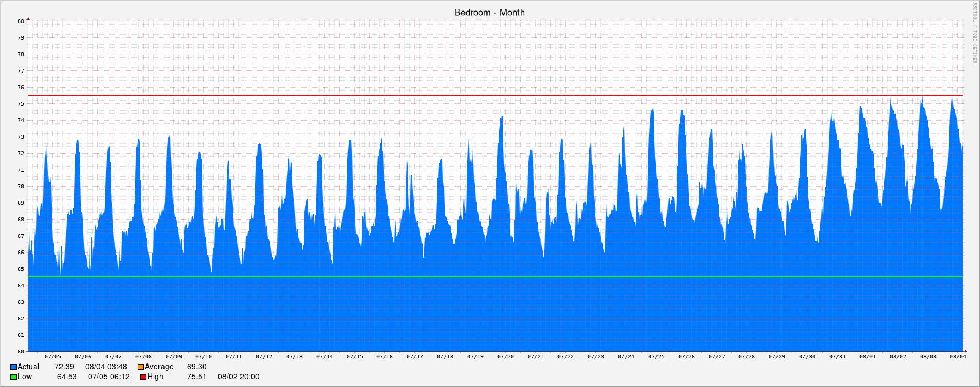Click the x-axis date label 08/02

pyautogui.click(x=898, y=357)
